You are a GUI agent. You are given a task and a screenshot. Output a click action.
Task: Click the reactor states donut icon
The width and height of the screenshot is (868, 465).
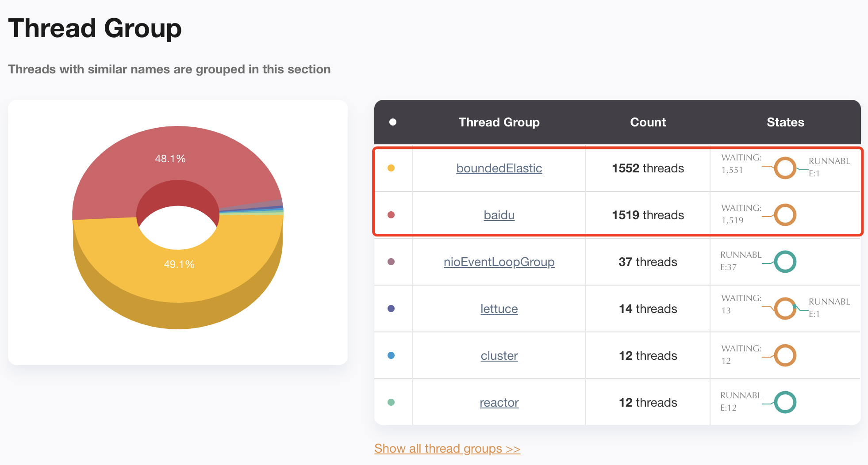(x=785, y=402)
